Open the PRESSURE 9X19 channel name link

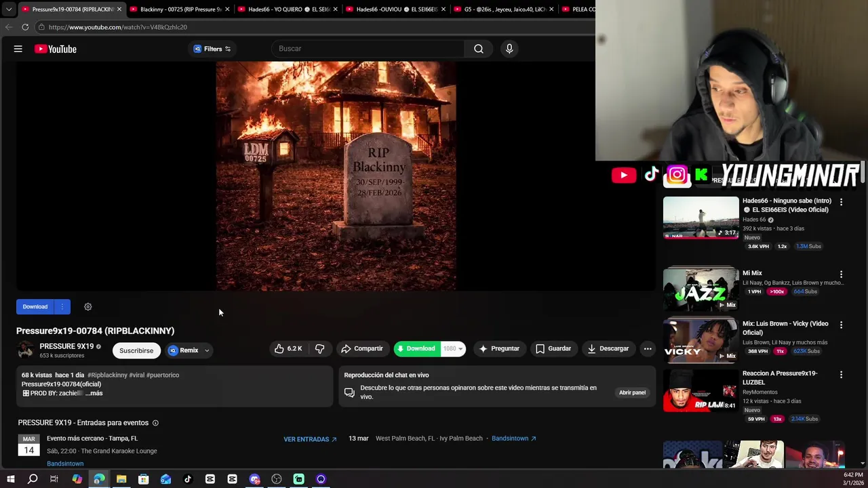click(x=66, y=346)
